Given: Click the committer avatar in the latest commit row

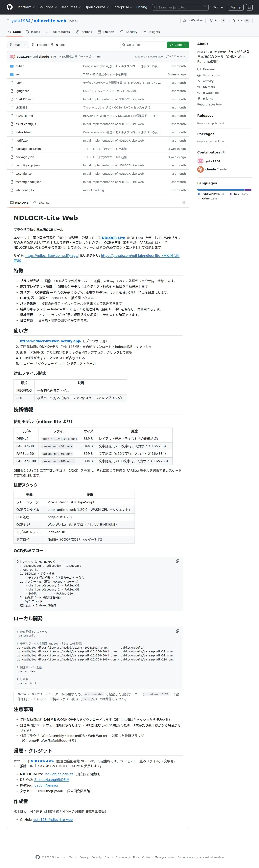Looking at the screenshot, I should [13, 57].
